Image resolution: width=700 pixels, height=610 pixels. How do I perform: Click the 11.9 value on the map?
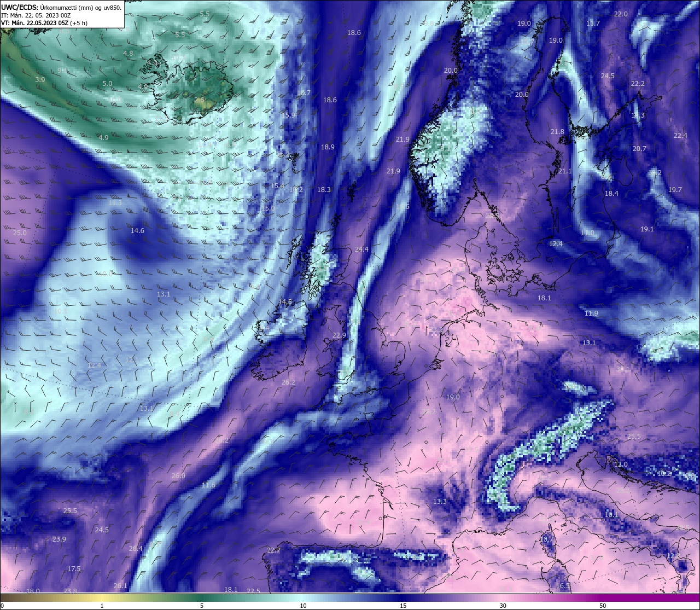click(x=591, y=313)
